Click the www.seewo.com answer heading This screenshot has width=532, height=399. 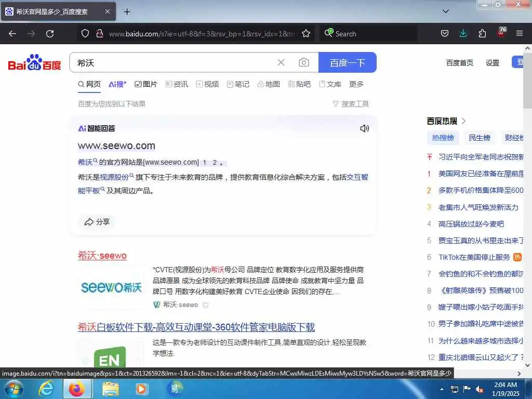tap(116, 146)
